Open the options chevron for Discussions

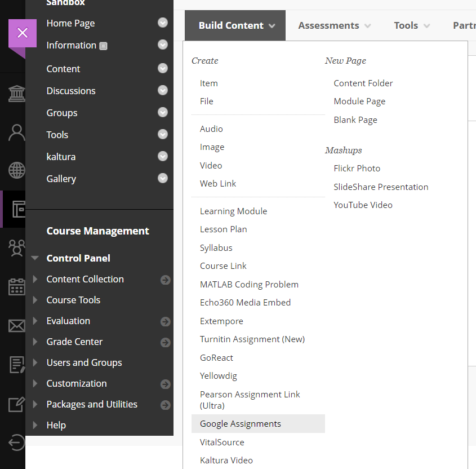pyautogui.click(x=163, y=90)
